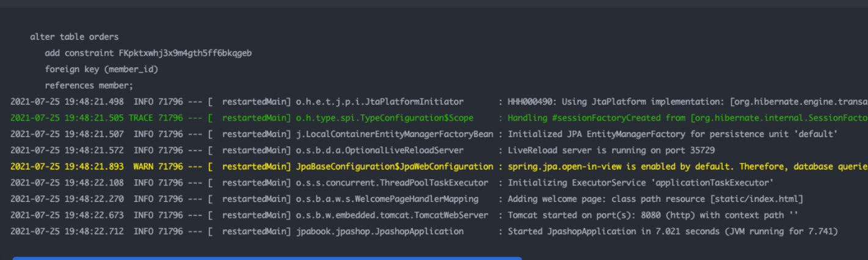Click the 'Initialized JPA EntityManagerFactory' message
Viewport: 868px width, 260px height.
point(672,134)
